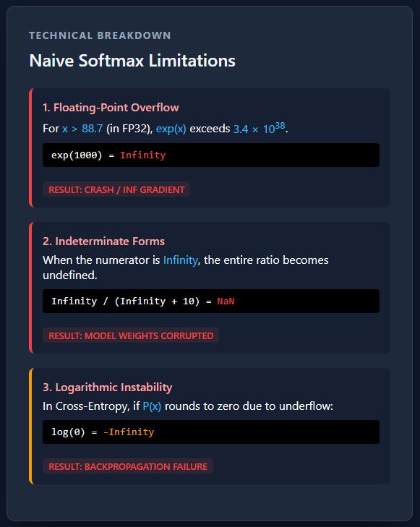Image resolution: width=420 pixels, height=527 pixels.
Task: Click the 'In Cross-Entropy' text
Action: (86, 406)
